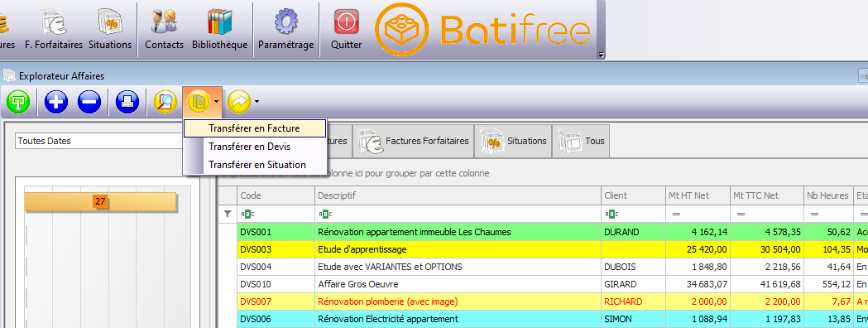Switch to Factures Forfaitaires tab

pyautogui.click(x=414, y=142)
